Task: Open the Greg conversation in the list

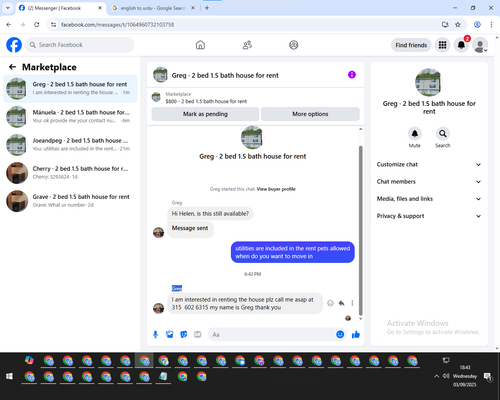Action: (x=70, y=89)
